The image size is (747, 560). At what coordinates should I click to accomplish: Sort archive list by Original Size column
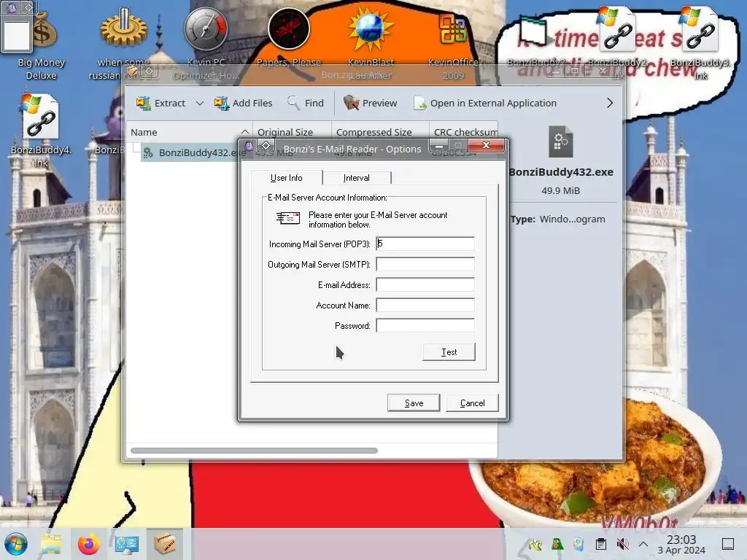tap(292, 132)
